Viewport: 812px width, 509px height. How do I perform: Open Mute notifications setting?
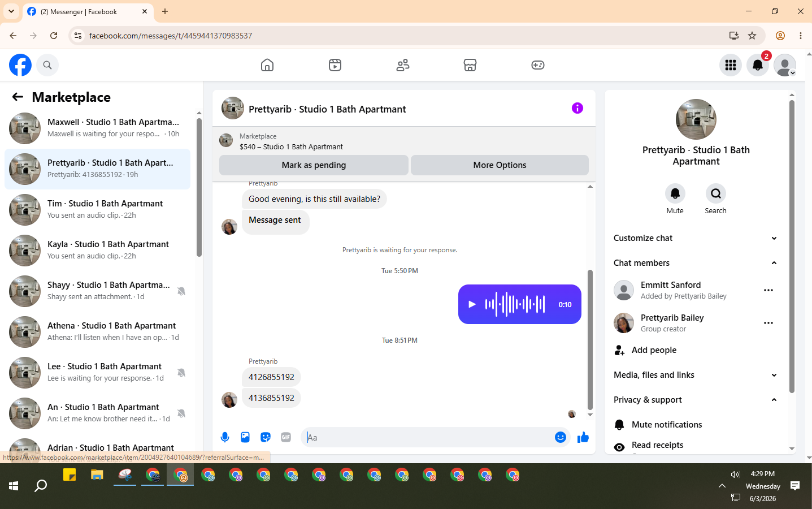pos(696,425)
